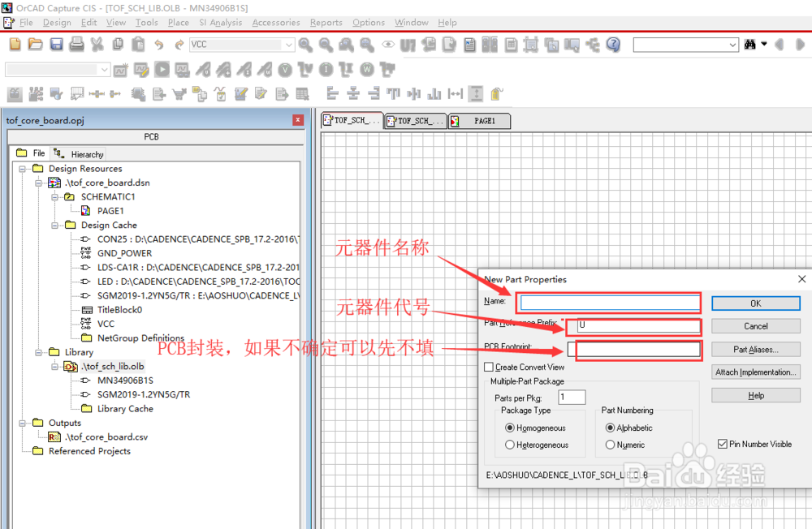Collapse the tof_core_board.dsn node
The width and height of the screenshot is (812, 529).
38,183
